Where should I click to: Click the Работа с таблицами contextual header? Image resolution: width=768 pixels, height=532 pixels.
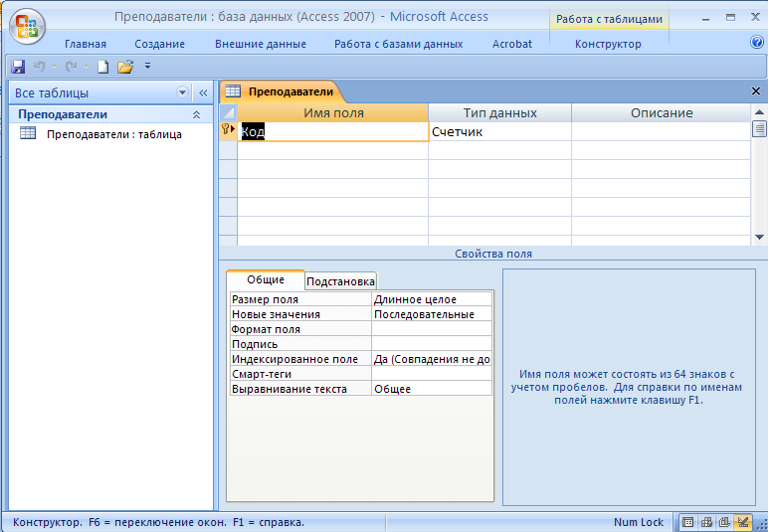click(609, 19)
